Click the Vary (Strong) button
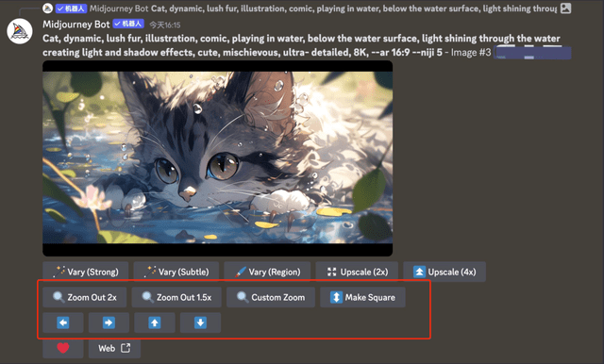 [x=86, y=272]
